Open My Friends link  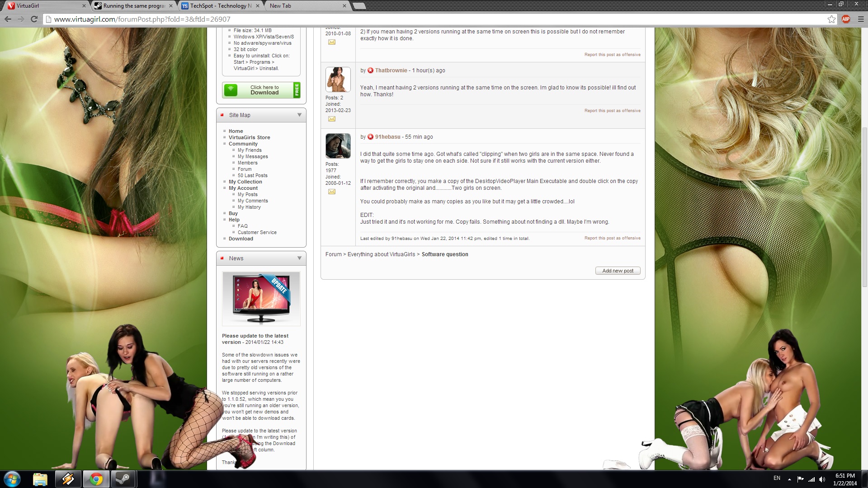click(250, 150)
